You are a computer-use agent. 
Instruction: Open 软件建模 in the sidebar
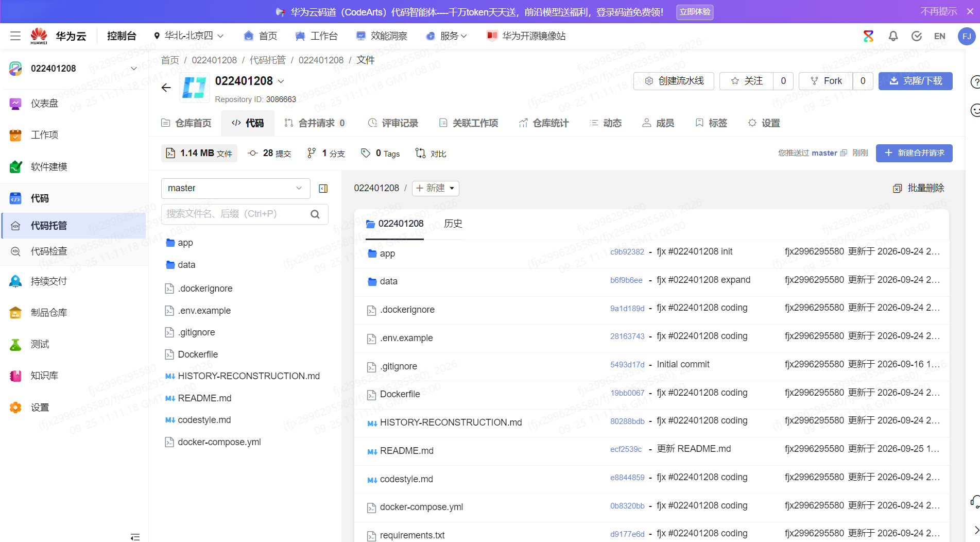point(49,167)
